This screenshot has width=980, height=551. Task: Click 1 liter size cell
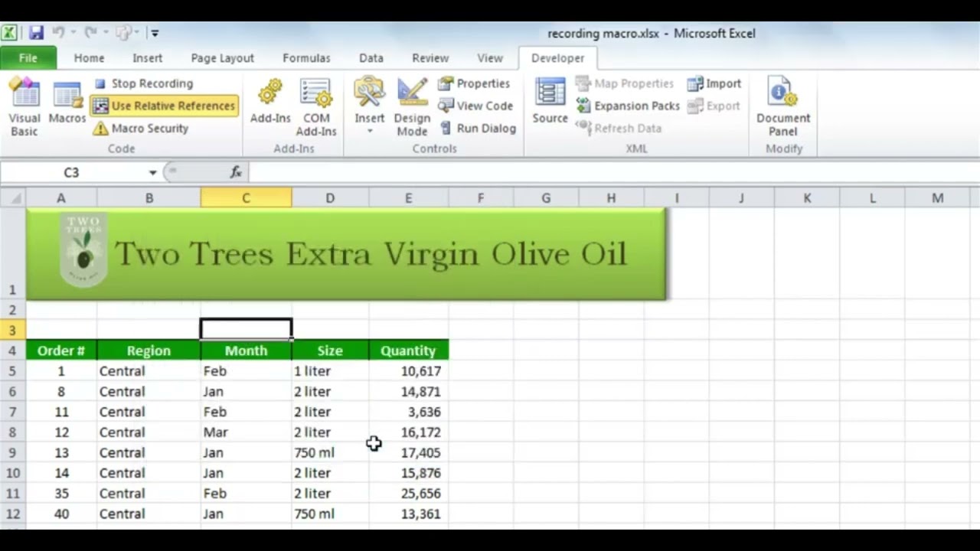(x=330, y=371)
